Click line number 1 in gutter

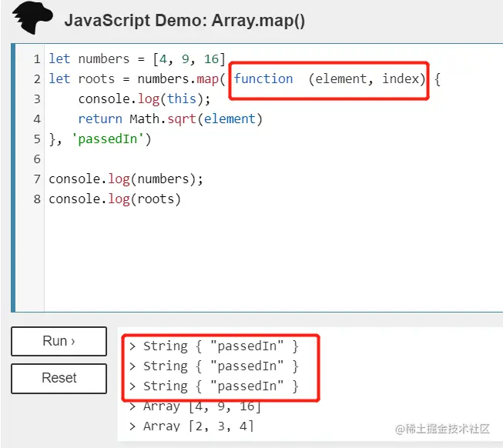[x=37, y=59]
